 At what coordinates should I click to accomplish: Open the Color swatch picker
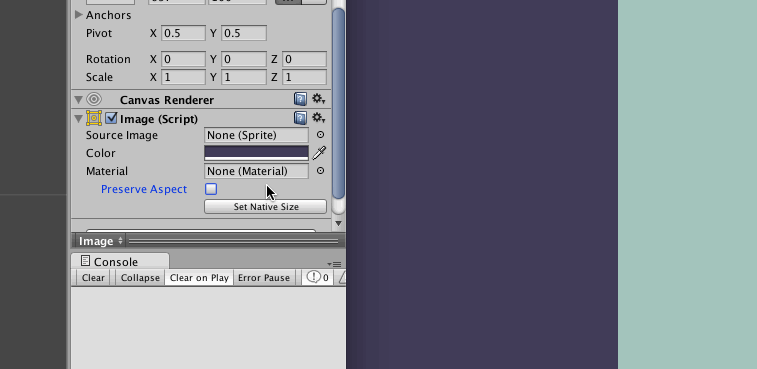coord(256,153)
